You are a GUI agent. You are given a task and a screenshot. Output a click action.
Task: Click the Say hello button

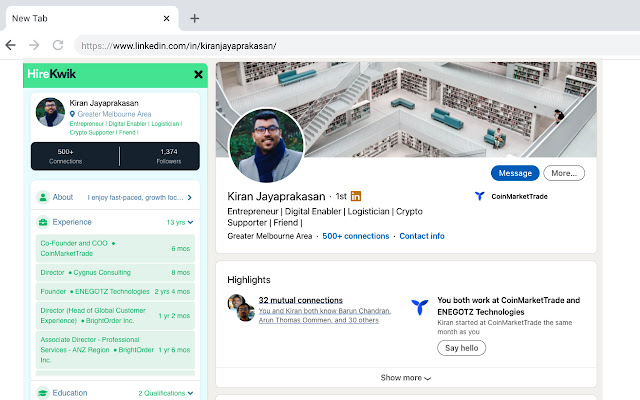click(x=461, y=348)
